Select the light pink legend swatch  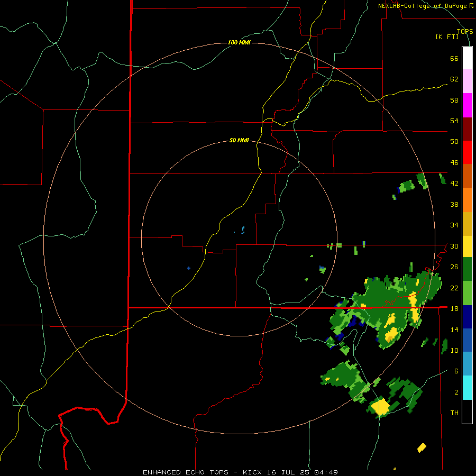(x=467, y=81)
